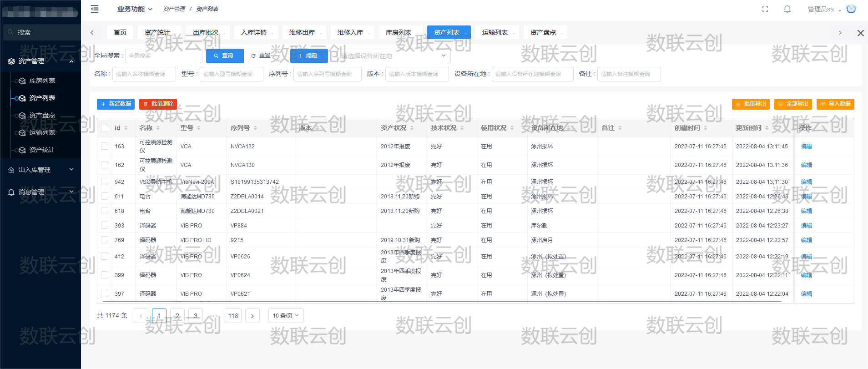The image size is (868, 369).
Task: Sort by id column arrows
Action: (x=126, y=128)
